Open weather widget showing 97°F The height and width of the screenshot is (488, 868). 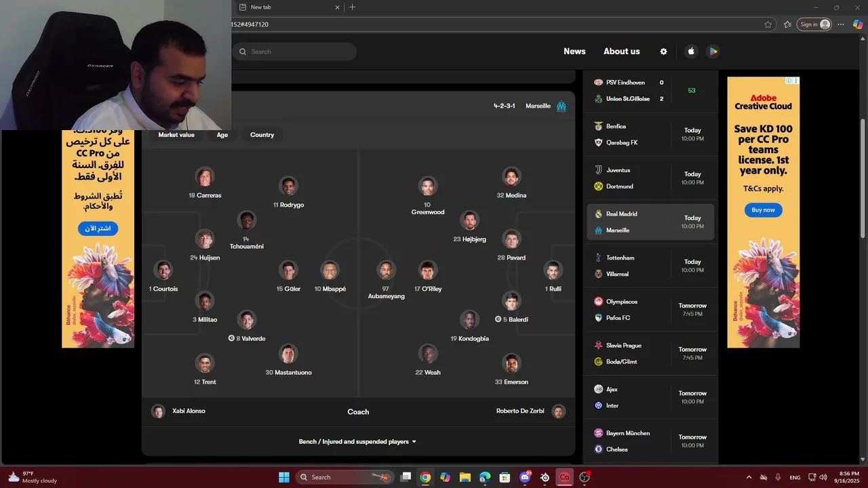pos(31,477)
